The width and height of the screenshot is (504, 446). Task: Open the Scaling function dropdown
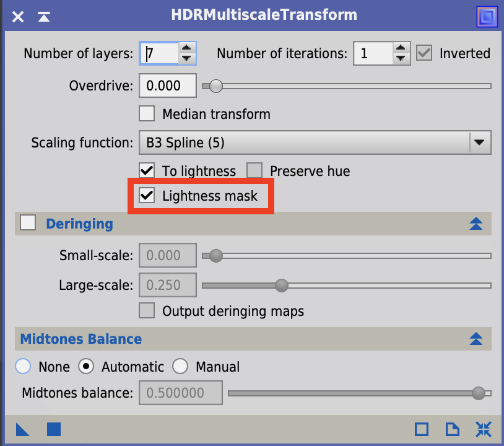click(x=315, y=142)
